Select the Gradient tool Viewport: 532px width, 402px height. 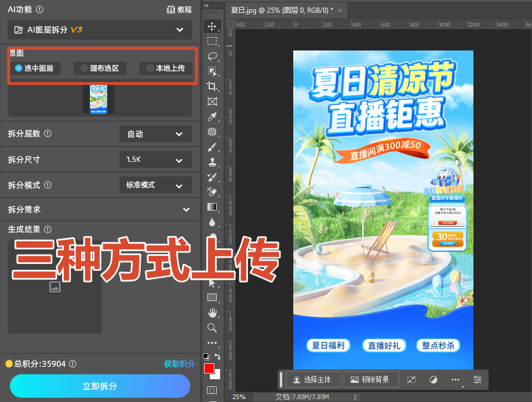coord(212,207)
